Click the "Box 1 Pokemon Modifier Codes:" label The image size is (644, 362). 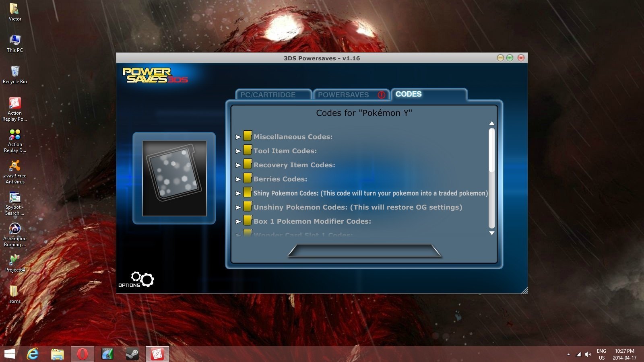point(312,221)
